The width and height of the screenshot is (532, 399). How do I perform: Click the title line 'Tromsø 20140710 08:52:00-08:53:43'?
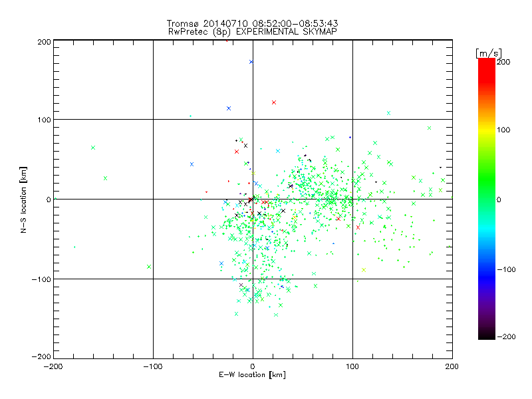tap(253, 23)
